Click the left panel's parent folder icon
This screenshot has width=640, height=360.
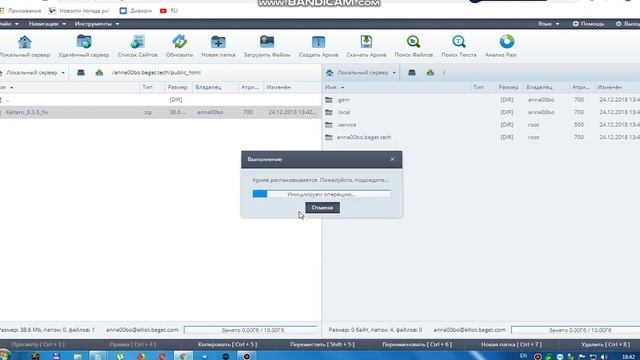coord(99,73)
